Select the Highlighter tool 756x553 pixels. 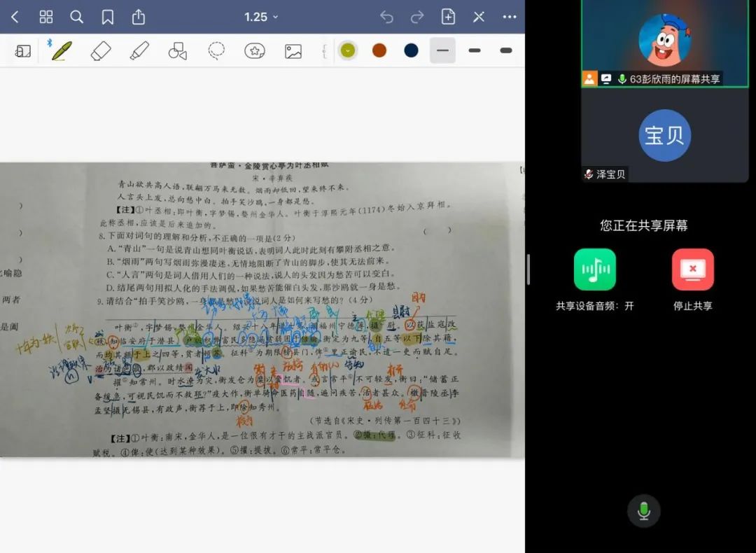point(139,50)
